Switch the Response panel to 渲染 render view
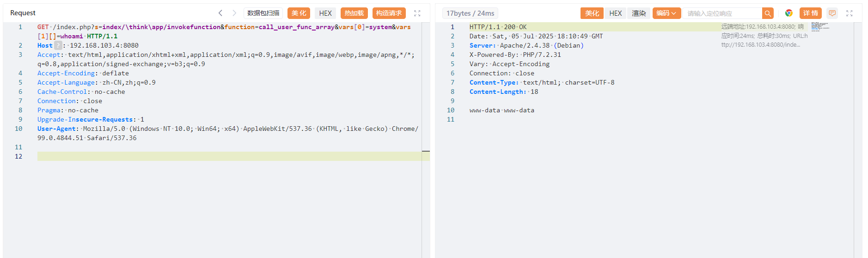 tap(639, 13)
